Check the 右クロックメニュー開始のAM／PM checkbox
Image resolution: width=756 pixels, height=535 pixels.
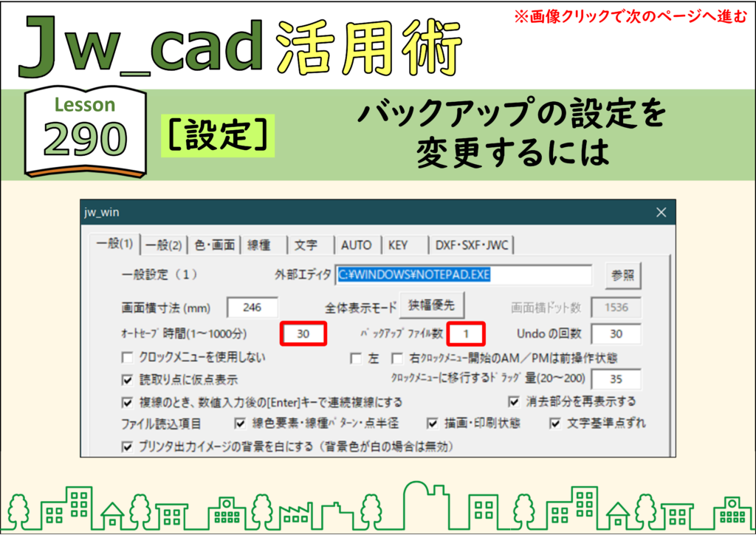tap(397, 358)
